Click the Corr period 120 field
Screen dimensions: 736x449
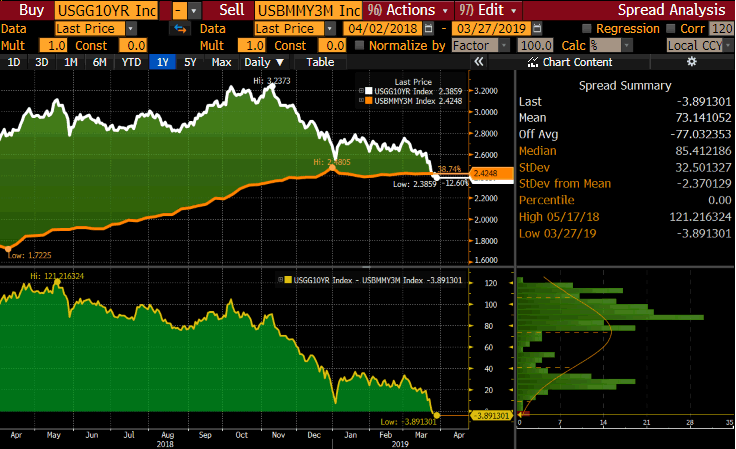tap(721, 29)
